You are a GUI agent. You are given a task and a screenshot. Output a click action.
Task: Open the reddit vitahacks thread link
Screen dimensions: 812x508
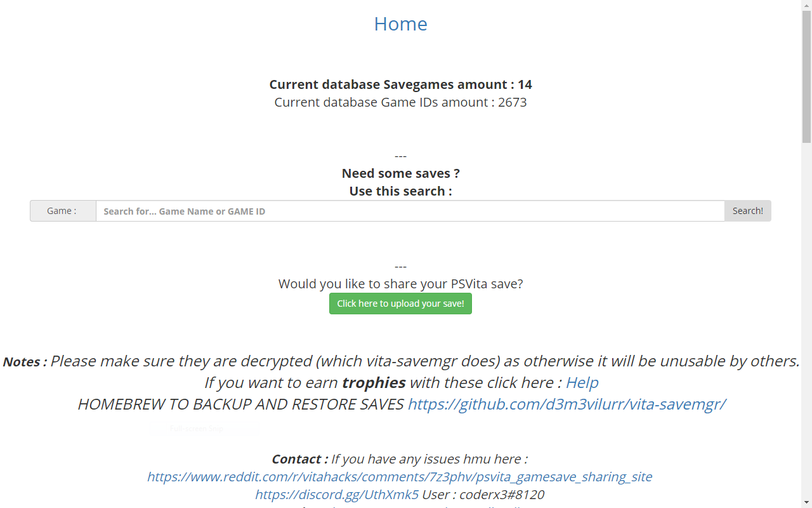pos(400,477)
